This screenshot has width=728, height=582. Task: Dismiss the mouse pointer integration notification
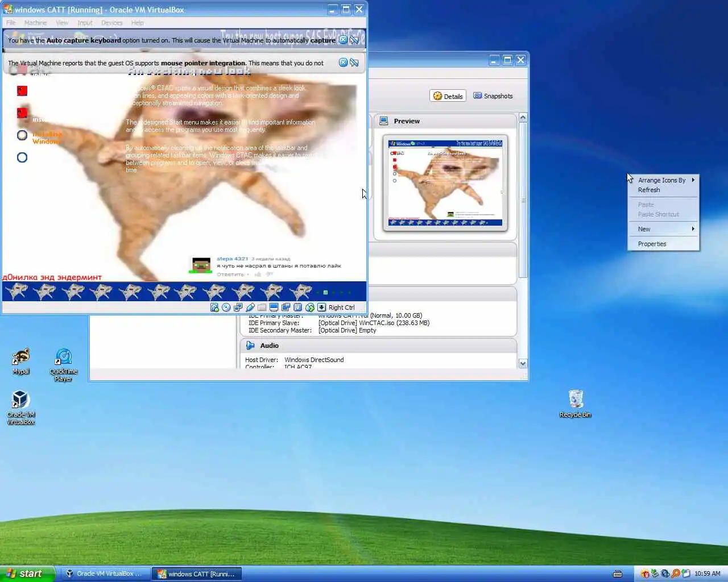[343, 63]
